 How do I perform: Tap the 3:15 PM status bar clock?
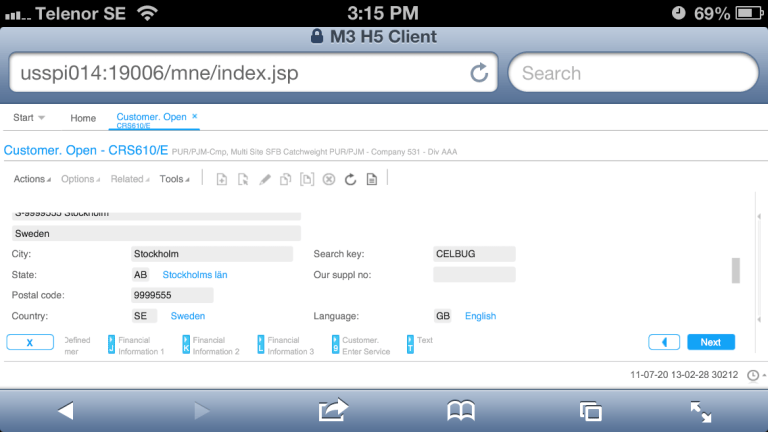[x=383, y=13]
